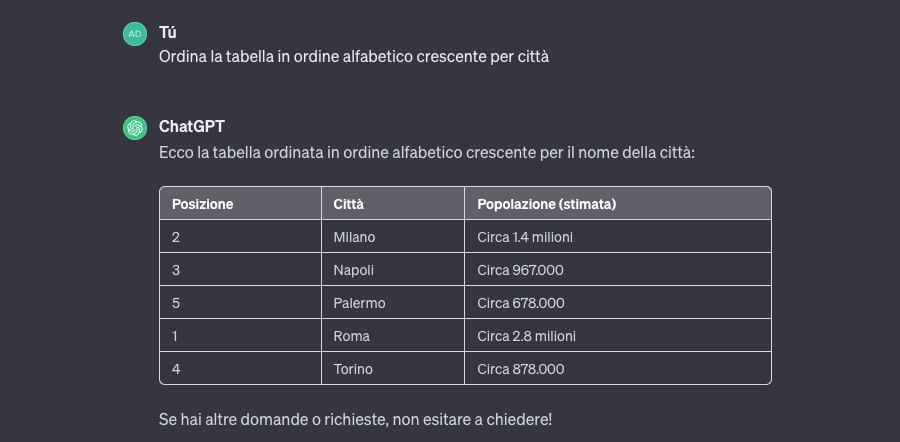Click the "Circa 878.000" population cell
The height and width of the screenshot is (442, 900).
[521, 369]
